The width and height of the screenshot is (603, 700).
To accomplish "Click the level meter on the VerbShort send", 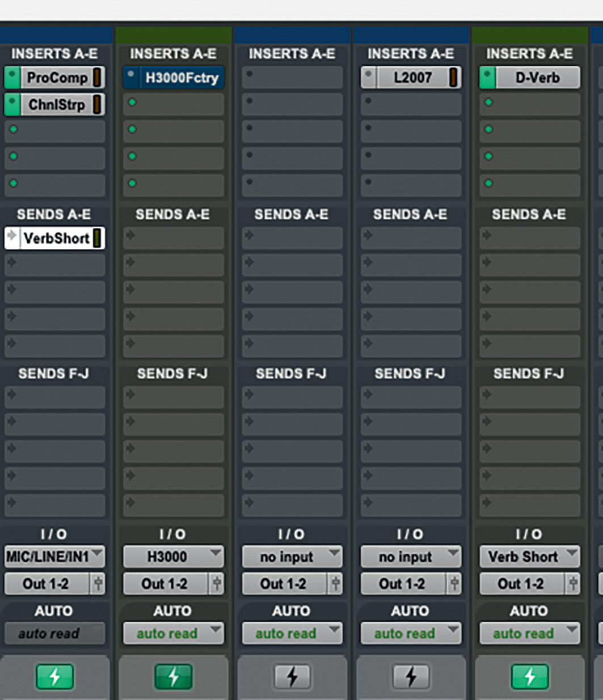I will (x=98, y=238).
